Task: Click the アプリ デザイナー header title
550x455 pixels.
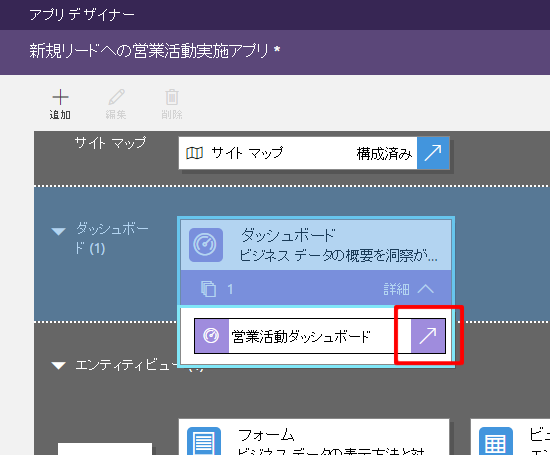Action: pyautogui.click(x=82, y=15)
